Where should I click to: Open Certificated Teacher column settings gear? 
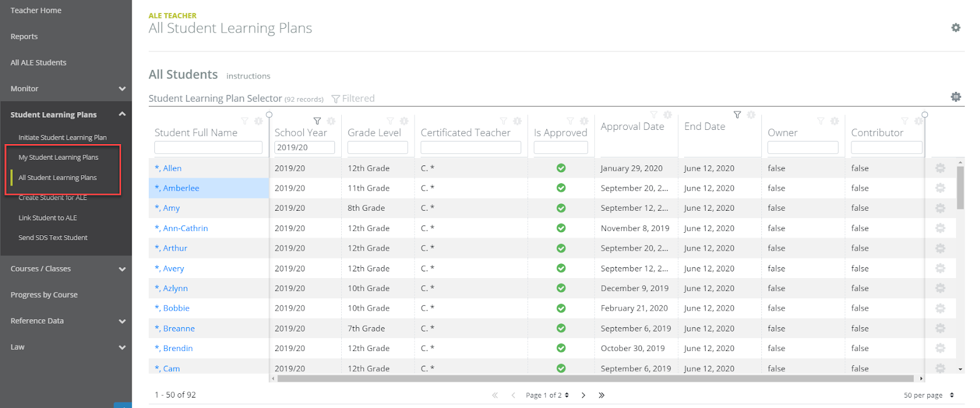pos(517,121)
